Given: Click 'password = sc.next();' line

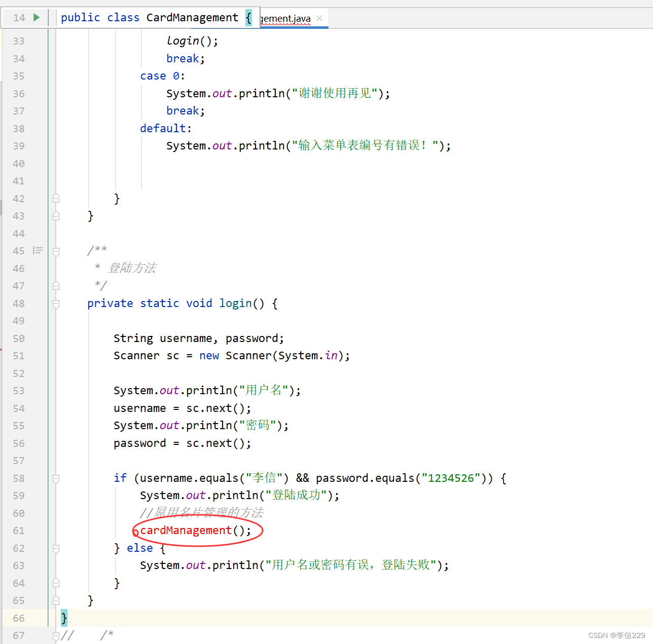Looking at the screenshot, I should pyautogui.click(x=183, y=443).
